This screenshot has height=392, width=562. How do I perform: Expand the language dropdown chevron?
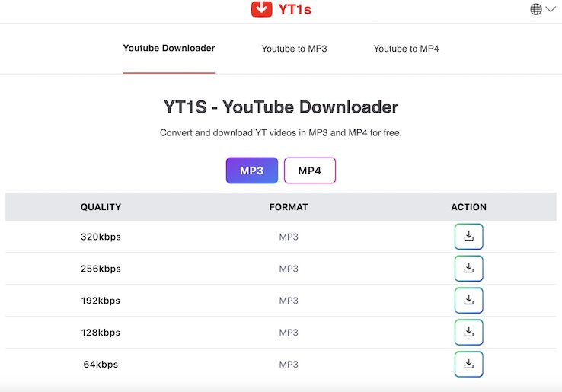[551, 9]
